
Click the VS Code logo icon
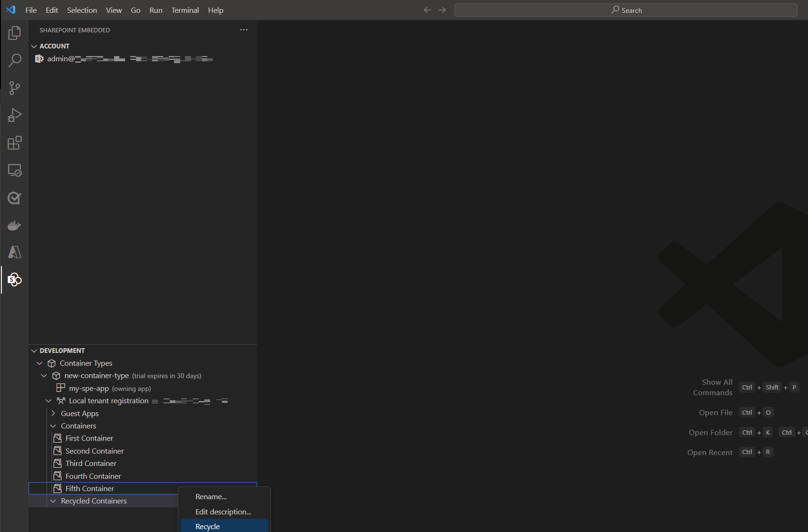coord(11,10)
